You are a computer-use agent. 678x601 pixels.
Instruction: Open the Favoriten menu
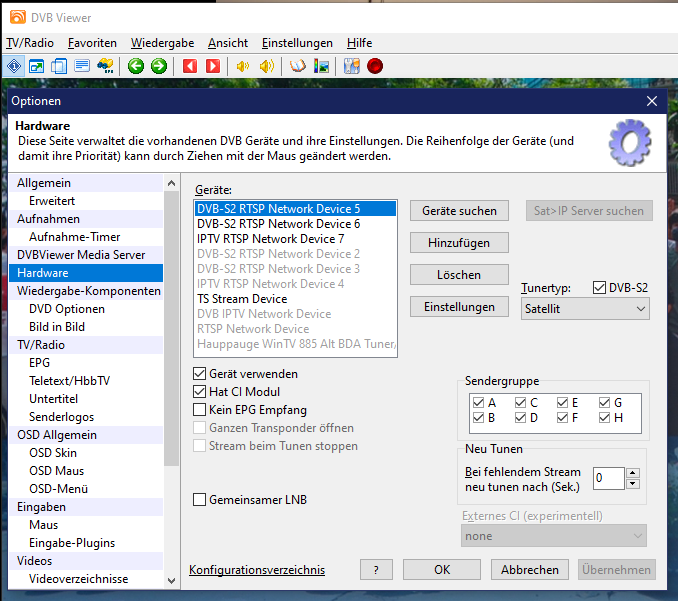[x=92, y=43]
